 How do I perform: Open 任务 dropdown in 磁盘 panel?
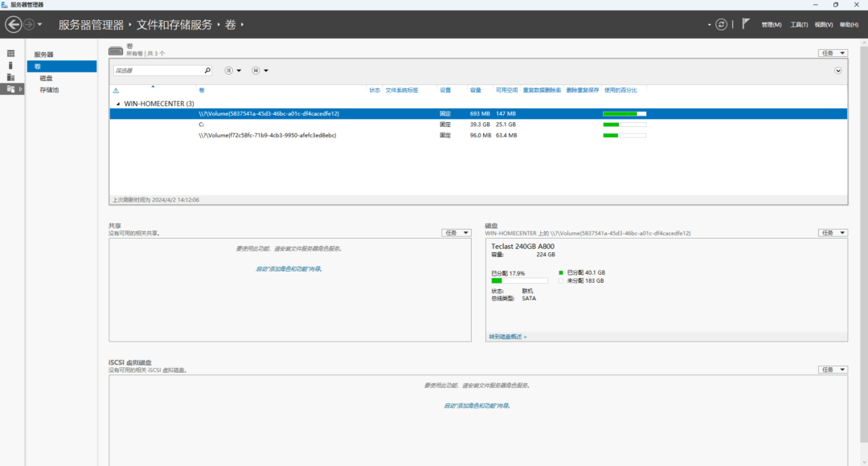(x=833, y=233)
